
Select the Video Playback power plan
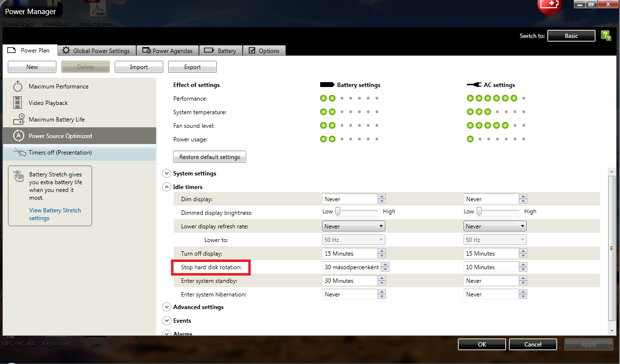[x=79, y=103]
